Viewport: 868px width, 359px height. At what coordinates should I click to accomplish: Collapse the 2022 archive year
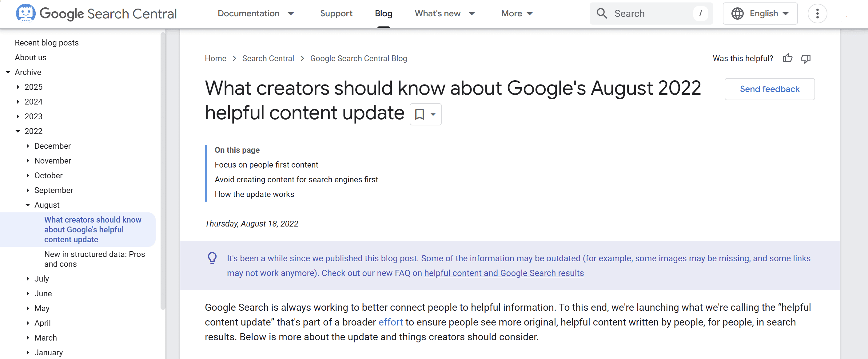click(18, 131)
